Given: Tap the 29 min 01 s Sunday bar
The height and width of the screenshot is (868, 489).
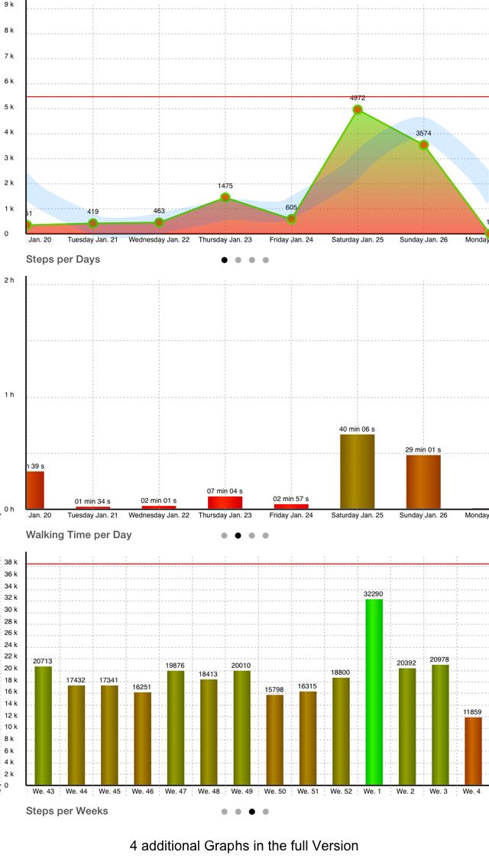Looking at the screenshot, I should pos(423,482).
